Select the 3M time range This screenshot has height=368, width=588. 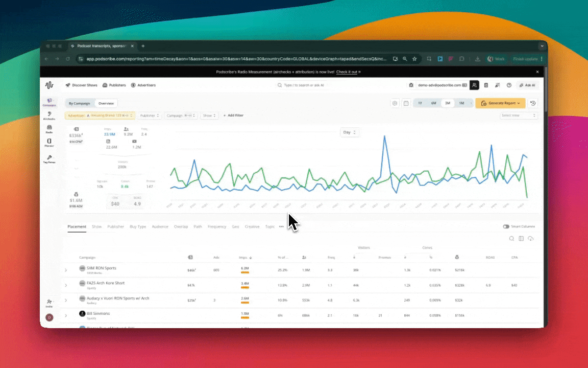tap(447, 103)
